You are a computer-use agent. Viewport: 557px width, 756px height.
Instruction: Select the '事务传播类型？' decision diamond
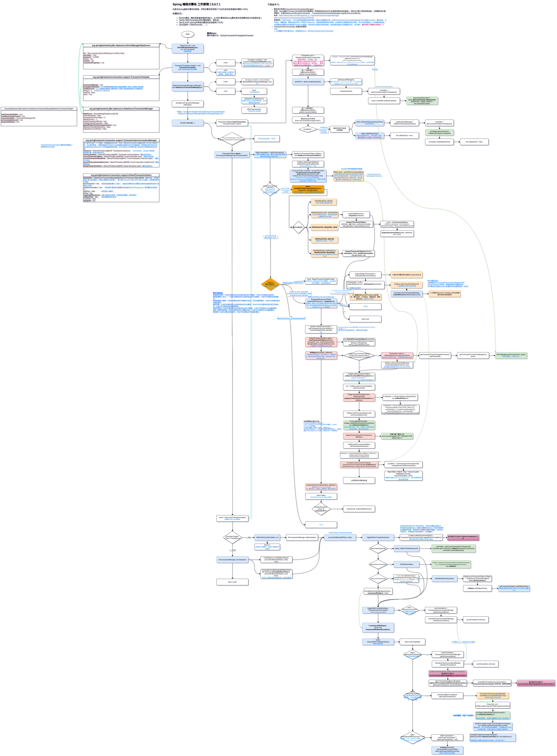point(298,227)
